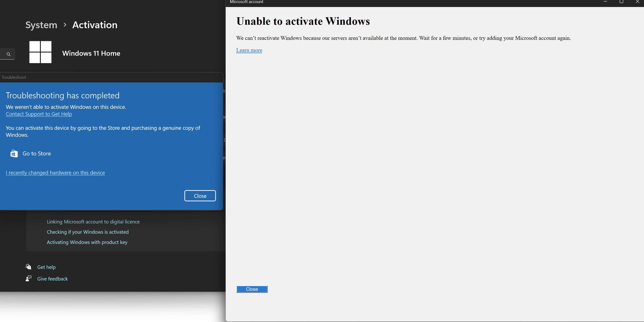This screenshot has height=322, width=644.
Task: Open Activating Windows with product key link
Action: coord(87,242)
